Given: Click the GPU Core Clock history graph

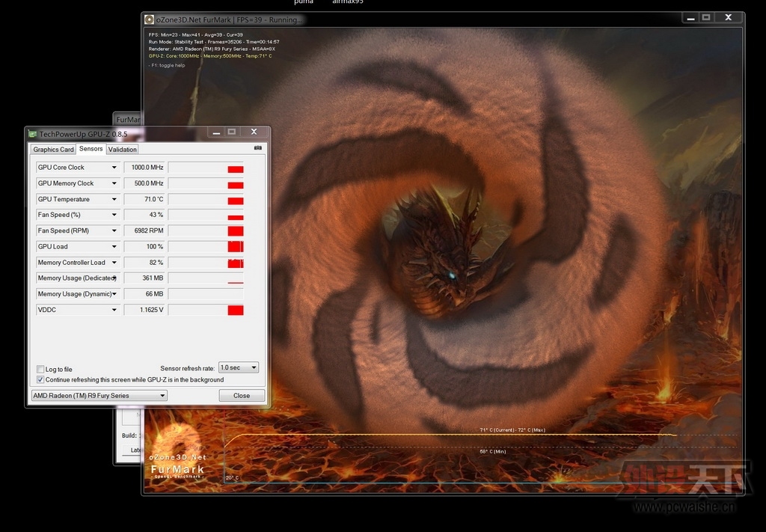Looking at the screenshot, I should pyautogui.click(x=206, y=167).
